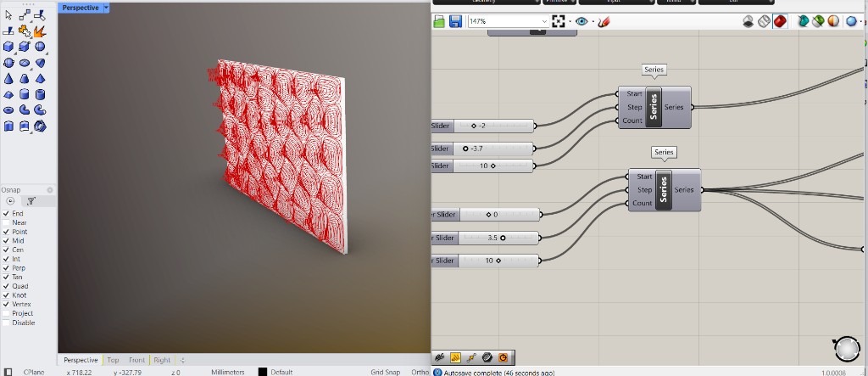Viewport: 868px width, 376px height.
Task: Select the Tube solid tool
Action: [x=40, y=94]
